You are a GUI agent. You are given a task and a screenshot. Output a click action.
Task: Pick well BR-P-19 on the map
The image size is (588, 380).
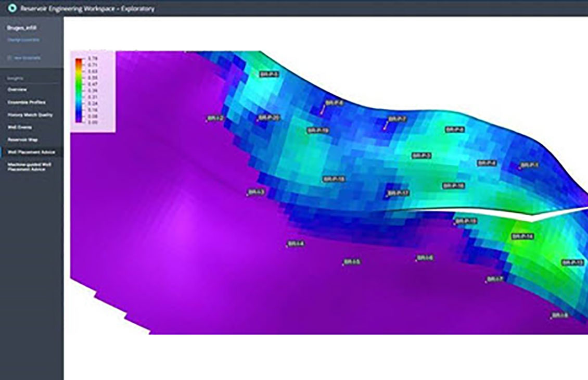318,130
